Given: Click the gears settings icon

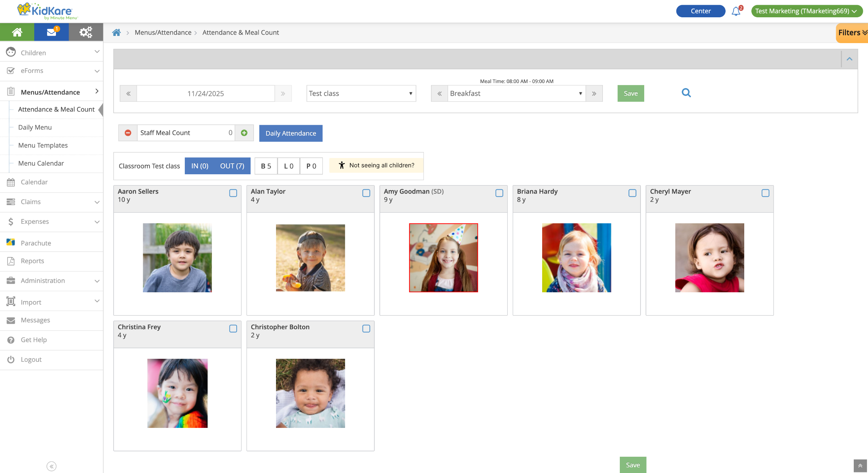Looking at the screenshot, I should (x=86, y=32).
